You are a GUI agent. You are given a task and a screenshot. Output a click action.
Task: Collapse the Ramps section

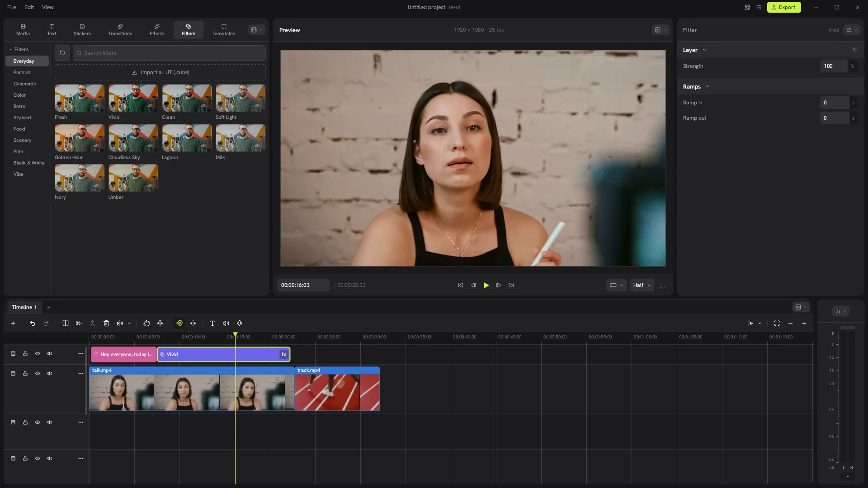click(x=708, y=87)
